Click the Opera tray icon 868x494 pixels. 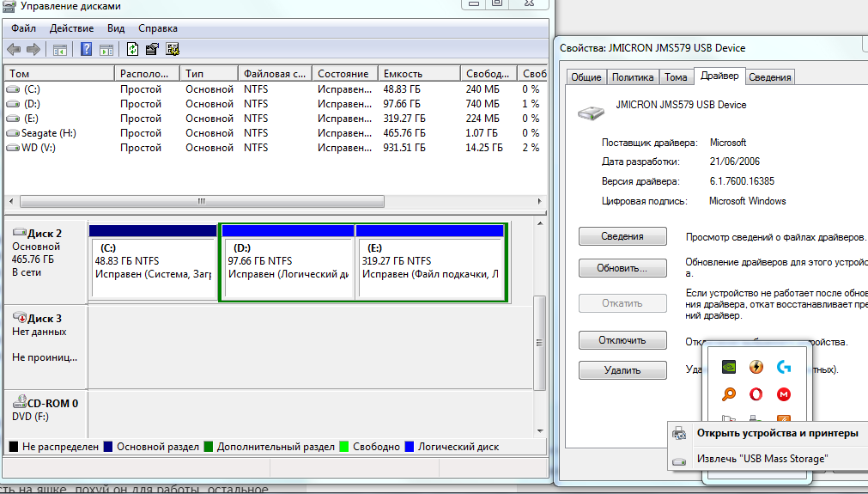pyautogui.click(x=756, y=394)
